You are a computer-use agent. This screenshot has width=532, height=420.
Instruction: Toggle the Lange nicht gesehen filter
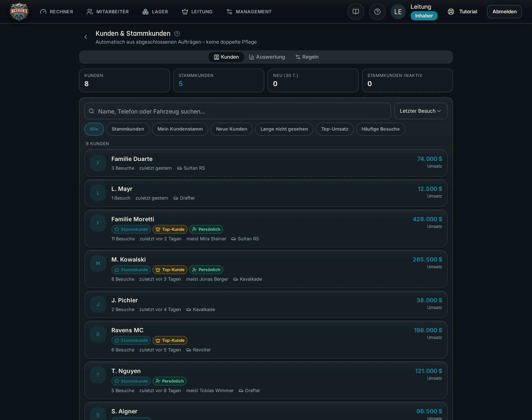coord(284,129)
